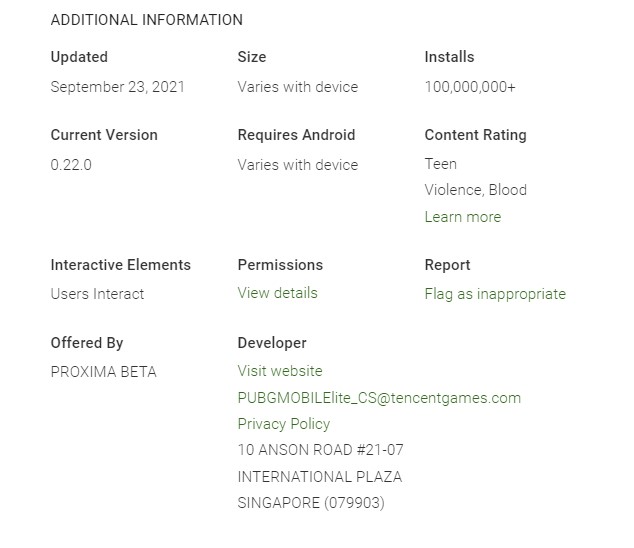Click the ADDITIONAL INFORMATION heading
This screenshot has height=548, width=634.
click(x=146, y=20)
